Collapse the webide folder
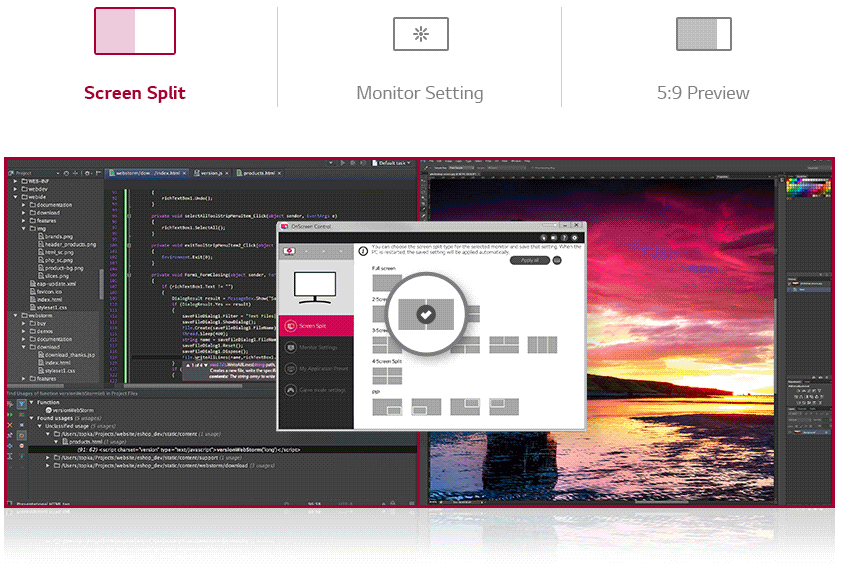The width and height of the screenshot is (844, 584). tap(15, 197)
